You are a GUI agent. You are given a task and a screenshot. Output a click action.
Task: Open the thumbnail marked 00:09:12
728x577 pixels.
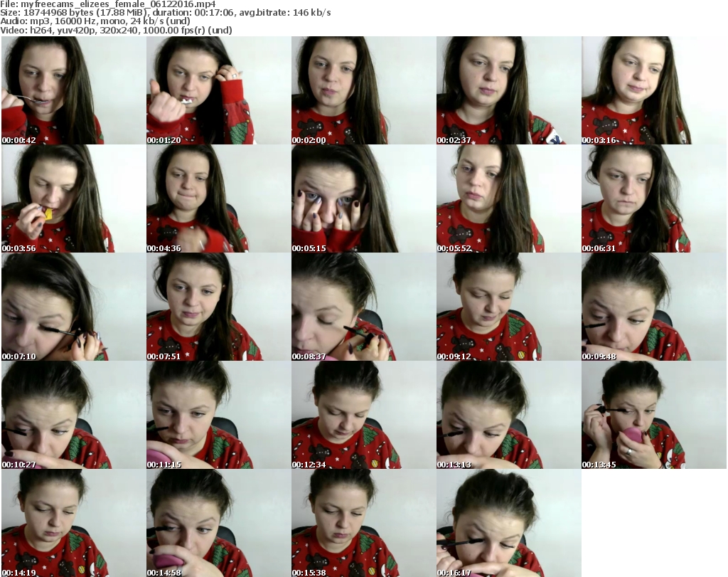tap(509, 307)
